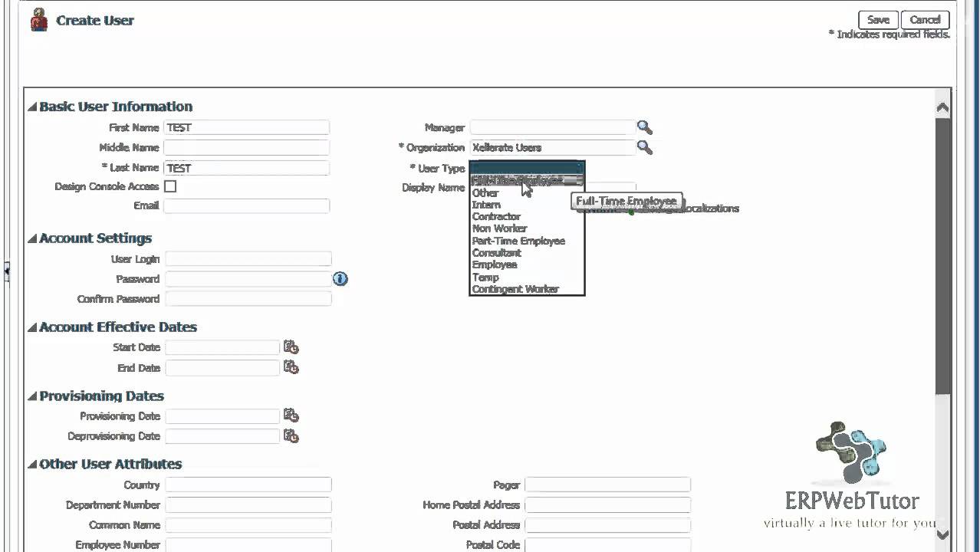
Task: Click the Provisioning Date field
Action: 222,416
